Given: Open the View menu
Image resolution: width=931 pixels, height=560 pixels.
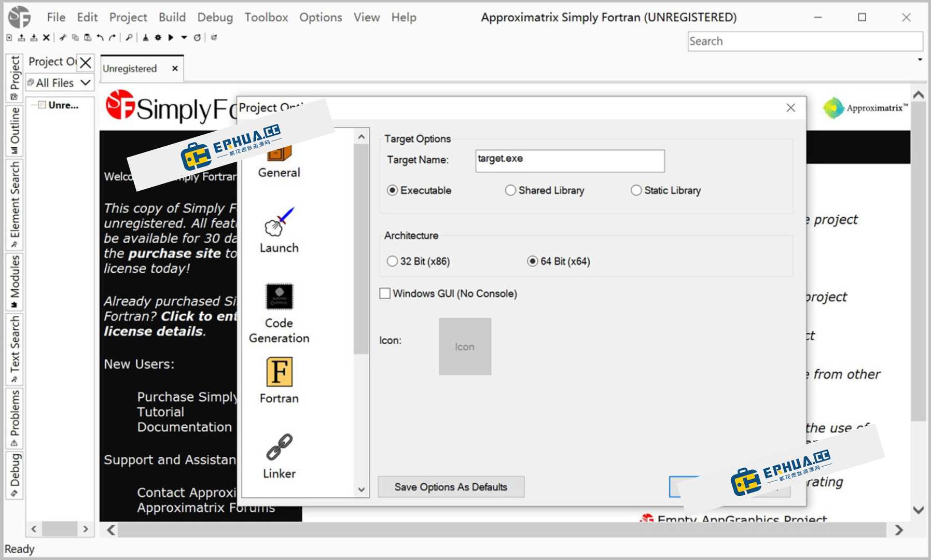Looking at the screenshot, I should (x=367, y=17).
